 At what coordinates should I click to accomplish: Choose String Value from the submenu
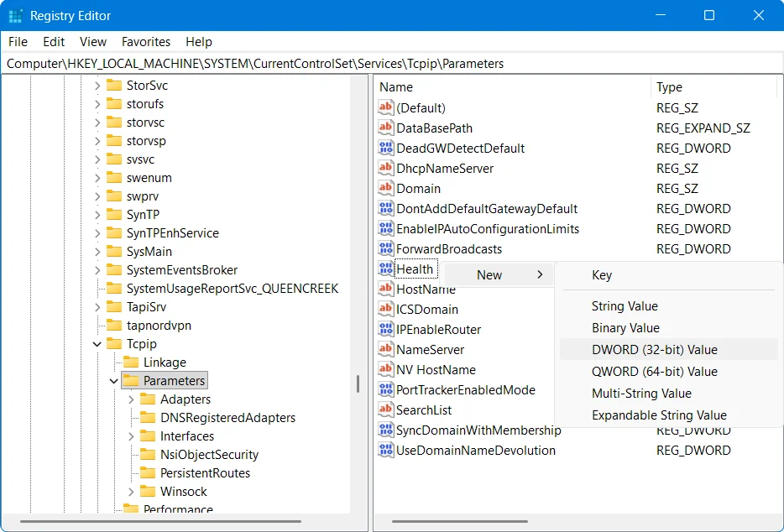pyautogui.click(x=668, y=306)
